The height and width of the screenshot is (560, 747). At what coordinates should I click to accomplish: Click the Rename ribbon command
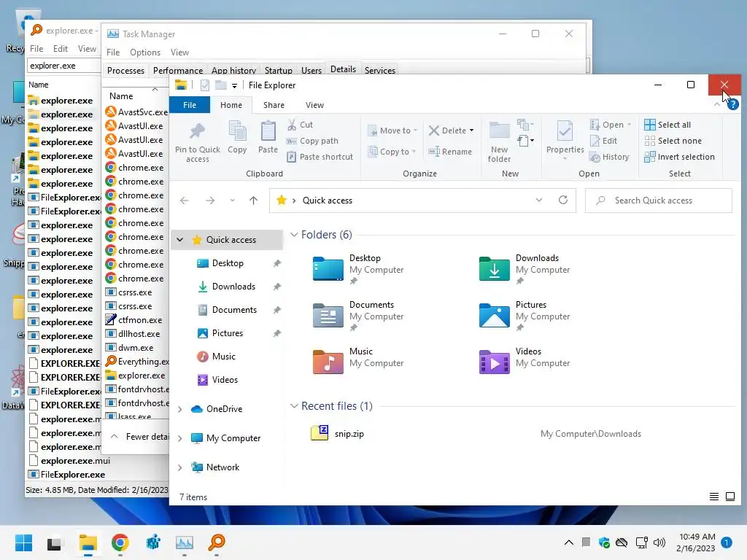click(x=449, y=152)
